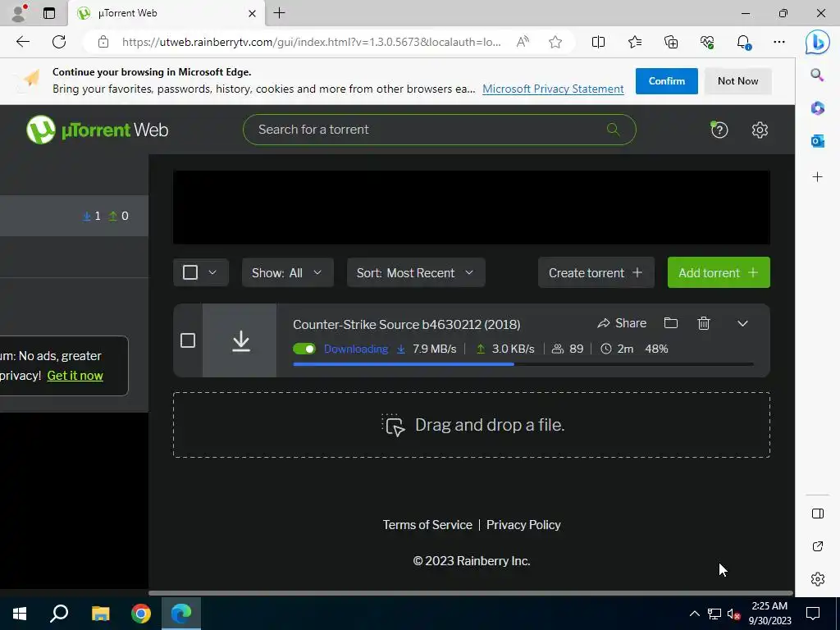Click the horizontal page scrollbar
This screenshot has width=840, height=630.
(x=470, y=593)
